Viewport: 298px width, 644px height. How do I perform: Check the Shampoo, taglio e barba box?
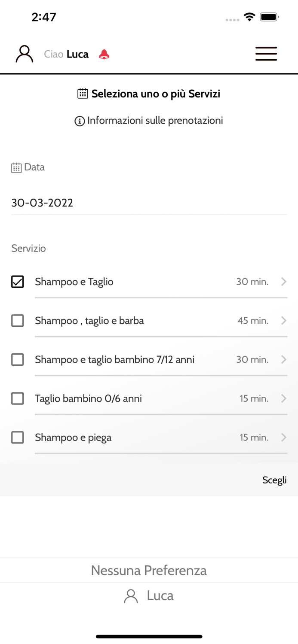point(18,321)
